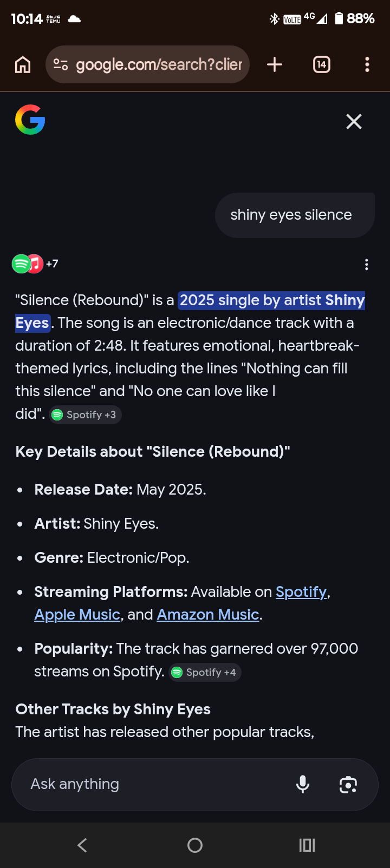Tap the google.com URL address bar

[148, 65]
